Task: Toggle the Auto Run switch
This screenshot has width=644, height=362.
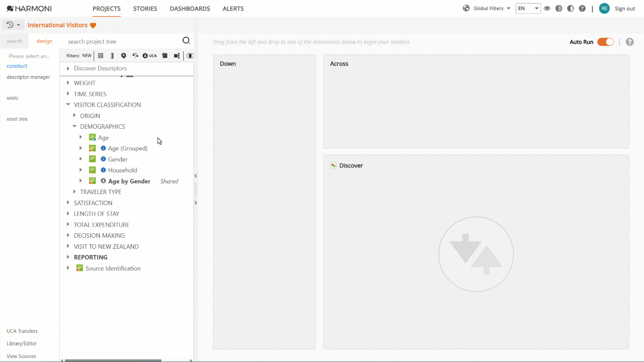Action: point(605,42)
